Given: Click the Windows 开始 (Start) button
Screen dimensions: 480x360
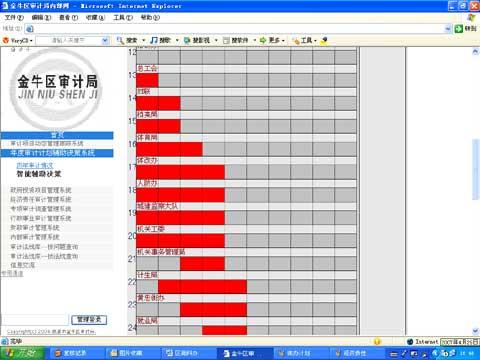Looking at the screenshot, I should [22, 353].
